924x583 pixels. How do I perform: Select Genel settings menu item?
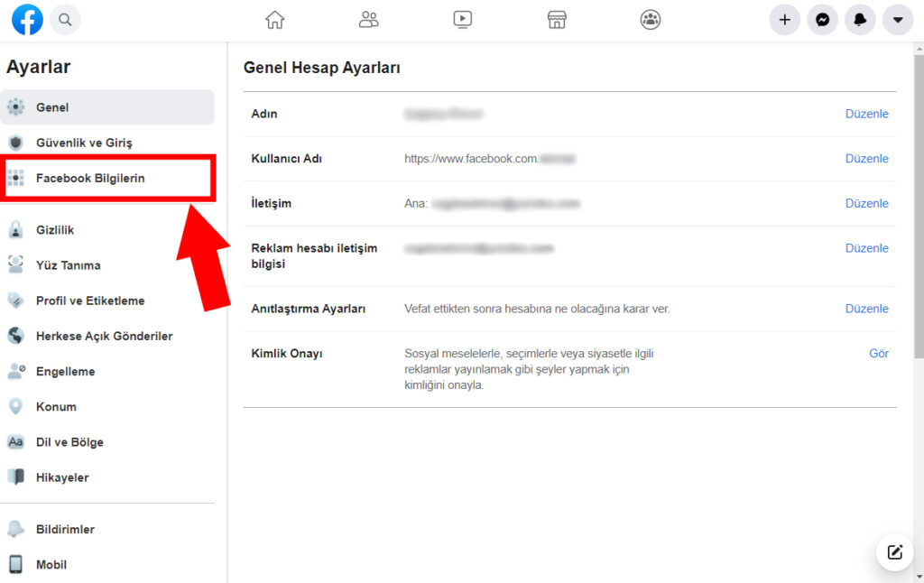click(x=107, y=107)
